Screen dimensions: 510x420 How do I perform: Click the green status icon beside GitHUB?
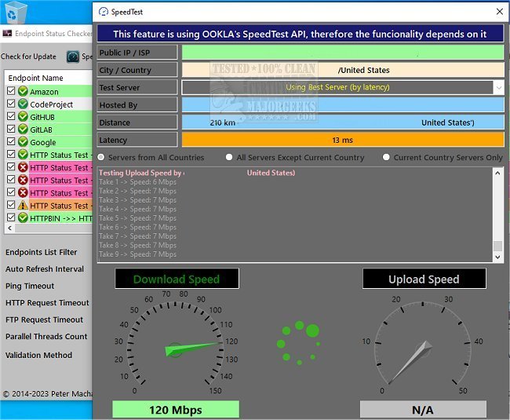23,117
